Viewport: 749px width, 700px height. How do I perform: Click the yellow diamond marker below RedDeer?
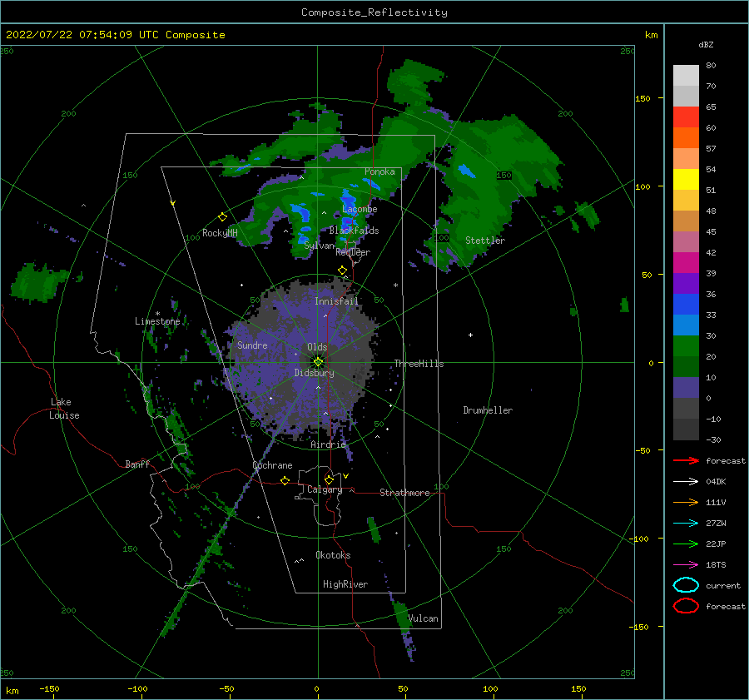[343, 271]
